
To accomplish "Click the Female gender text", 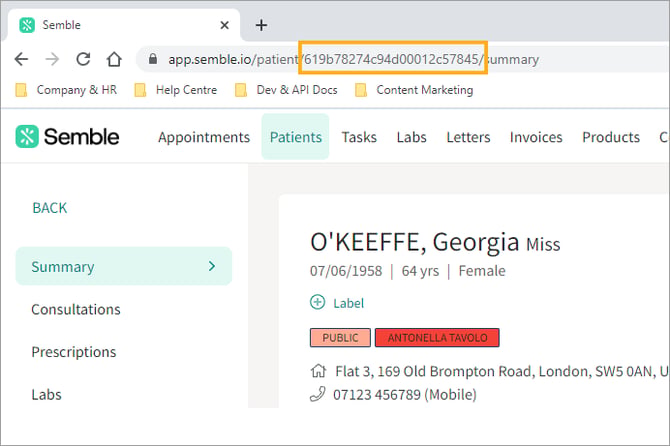I will pos(482,271).
